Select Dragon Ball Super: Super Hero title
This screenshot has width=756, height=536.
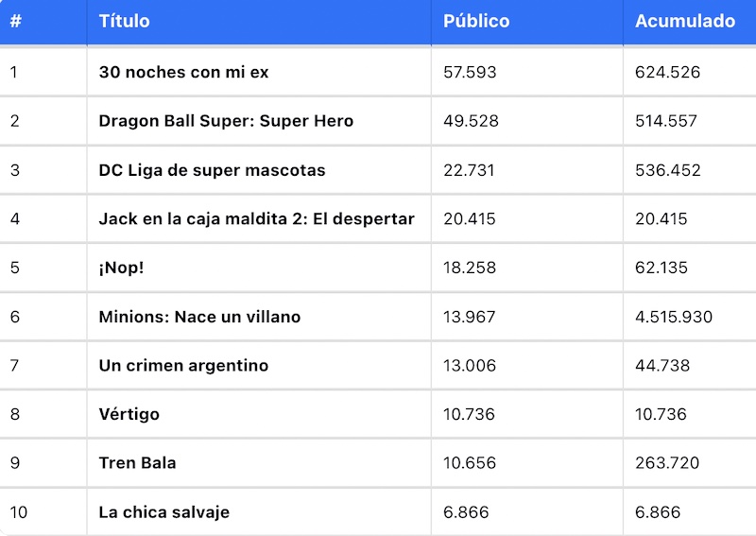pos(226,121)
